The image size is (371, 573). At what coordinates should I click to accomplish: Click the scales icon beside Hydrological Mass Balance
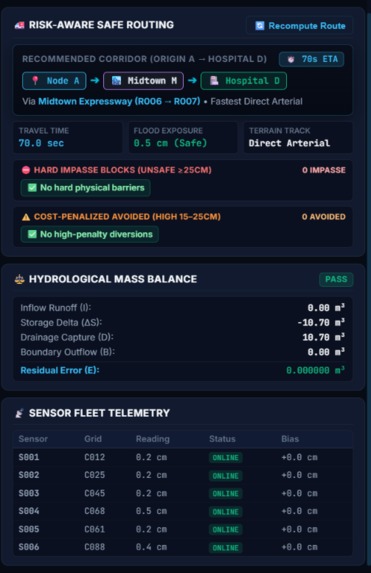coord(19,279)
